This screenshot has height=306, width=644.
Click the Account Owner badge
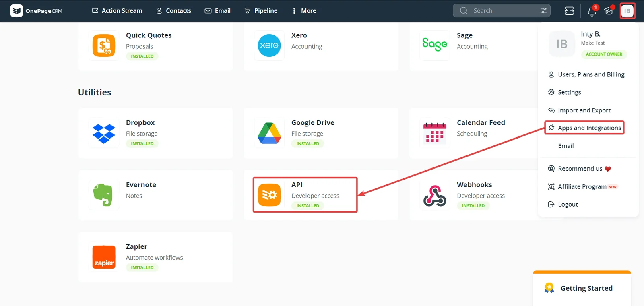pos(604,54)
